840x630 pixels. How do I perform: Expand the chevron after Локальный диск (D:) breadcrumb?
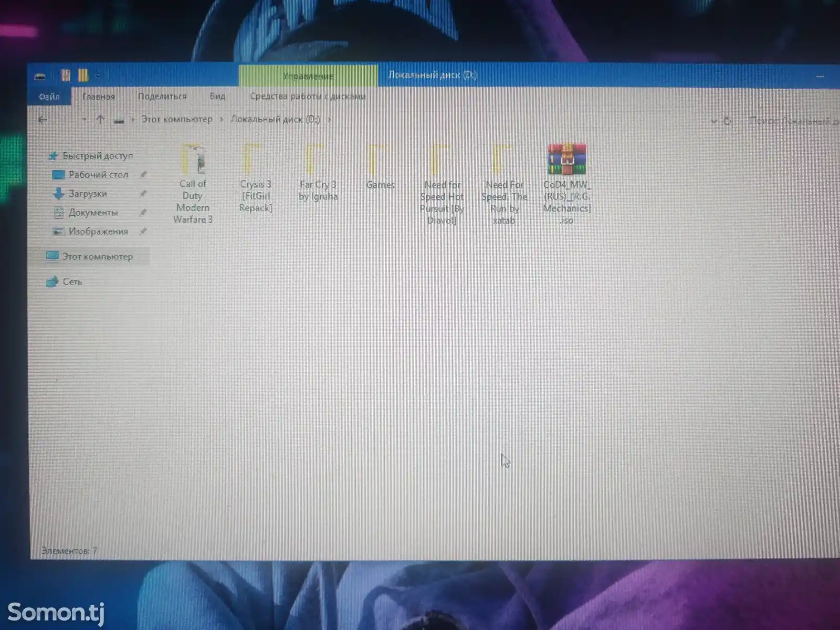[x=329, y=120]
